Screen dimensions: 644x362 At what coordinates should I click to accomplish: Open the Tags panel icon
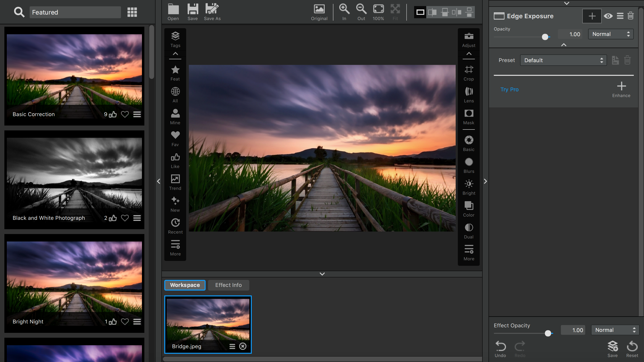(175, 40)
